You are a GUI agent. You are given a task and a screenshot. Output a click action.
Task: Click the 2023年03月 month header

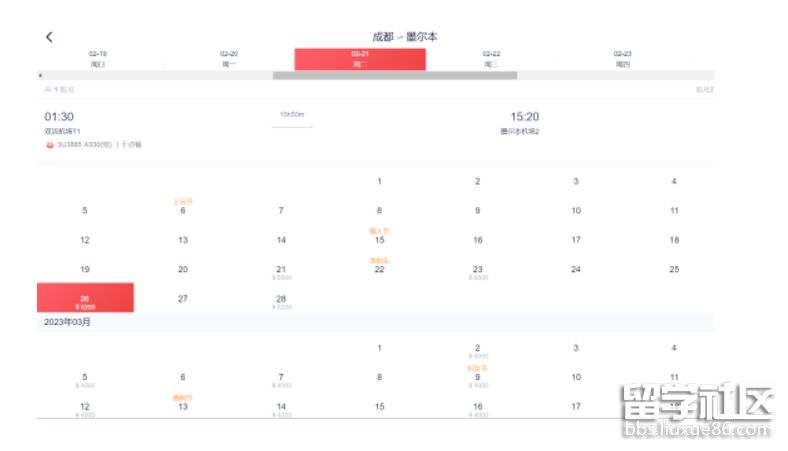pos(68,323)
